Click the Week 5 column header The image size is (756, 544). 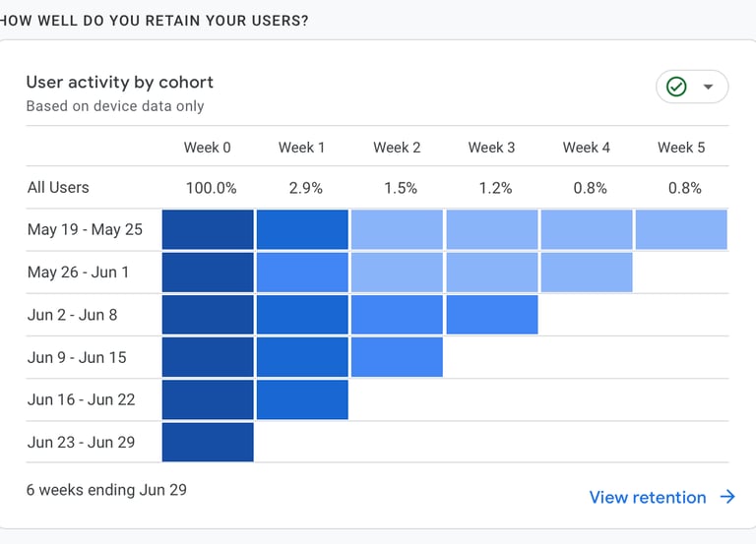[x=681, y=148]
